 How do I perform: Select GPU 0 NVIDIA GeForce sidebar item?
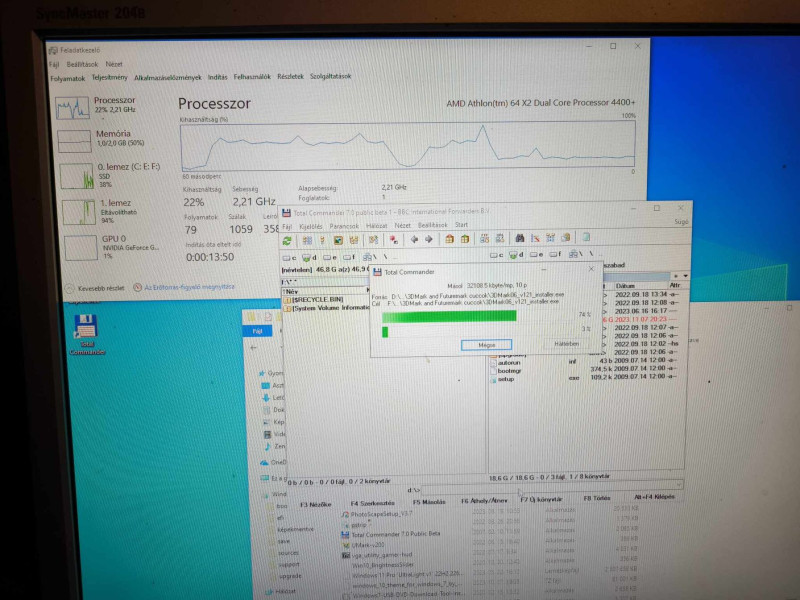tap(111, 247)
